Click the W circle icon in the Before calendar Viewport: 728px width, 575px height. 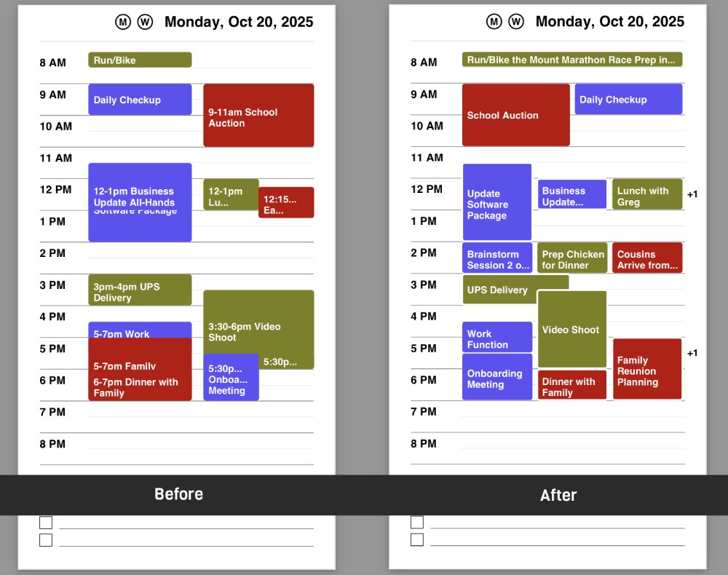click(x=145, y=22)
